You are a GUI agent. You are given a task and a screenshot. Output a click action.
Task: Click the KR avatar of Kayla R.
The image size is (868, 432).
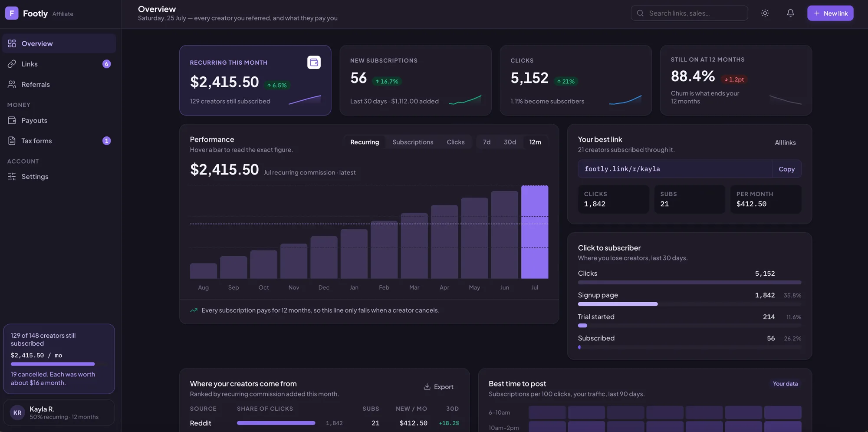17,412
